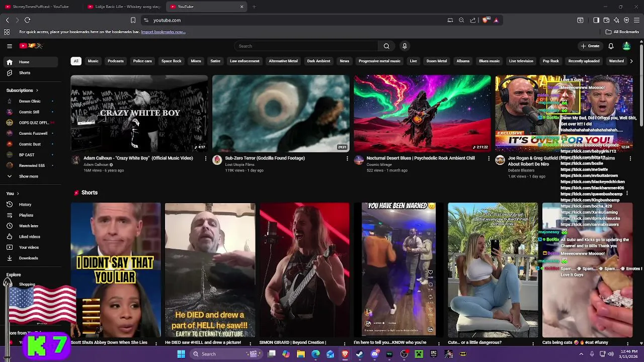Image resolution: width=644 pixels, height=362 pixels.
Task: Open the Brave browser main menu
Action: click(636, 20)
